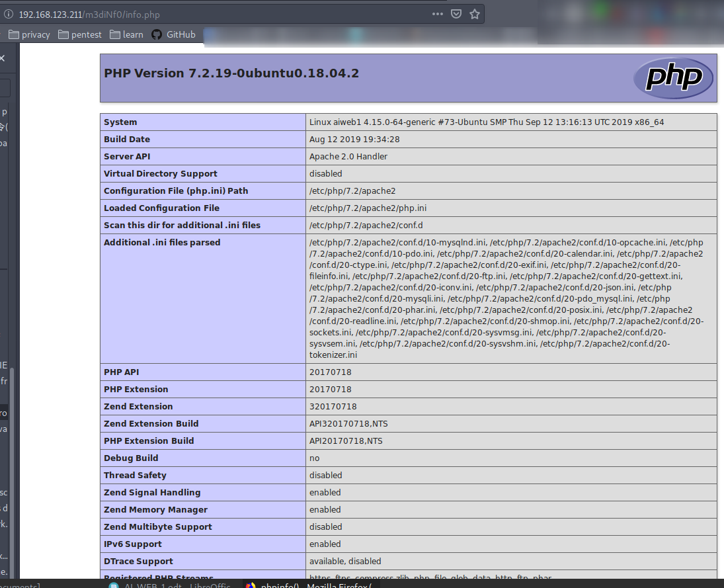724x588 pixels.
Task: Close the sidebar with the X icon
Action: [x=3, y=58]
